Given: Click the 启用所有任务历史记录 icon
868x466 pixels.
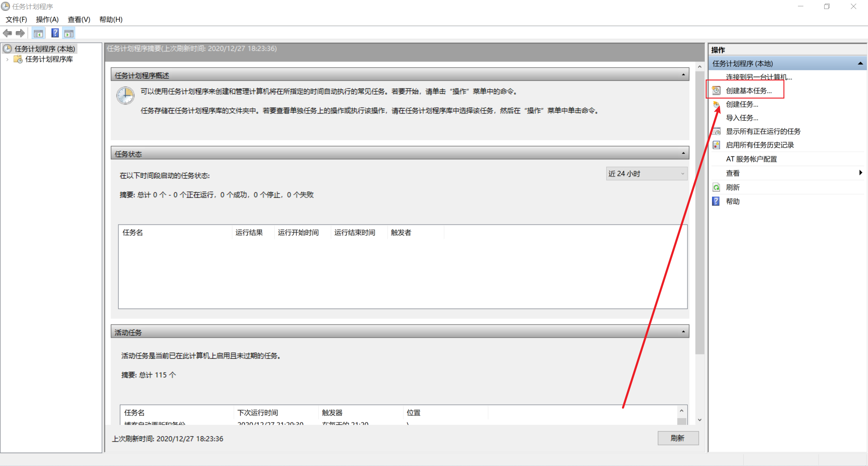Looking at the screenshot, I should point(716,145).
